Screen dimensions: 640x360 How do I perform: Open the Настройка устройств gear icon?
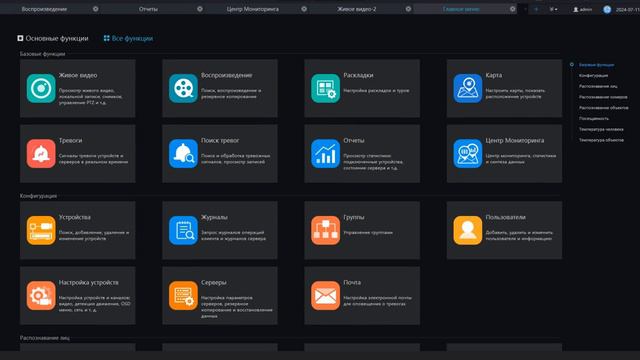tap(41, 296)
